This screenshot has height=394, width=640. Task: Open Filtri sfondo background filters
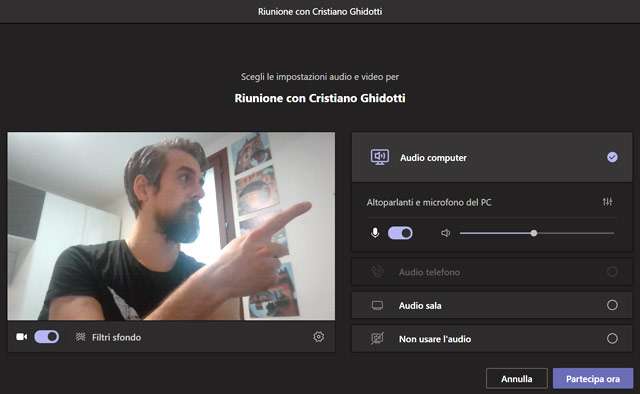(x=116, y=337)
